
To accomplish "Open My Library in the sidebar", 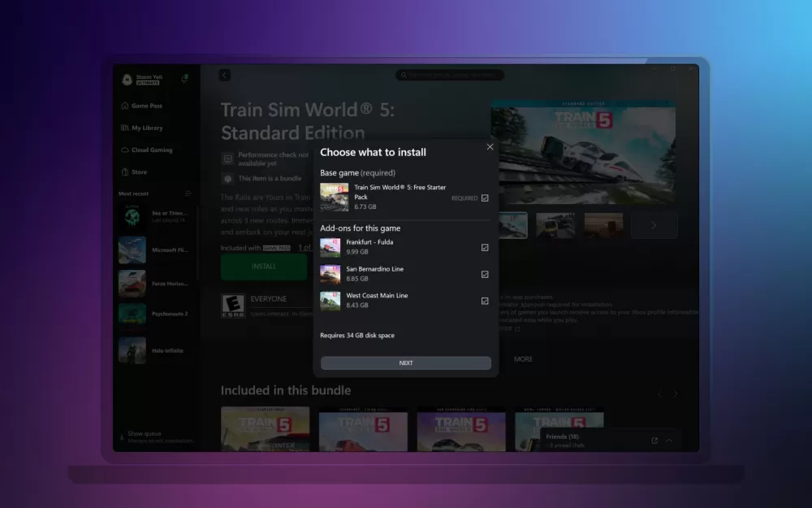I will [142, 128].
